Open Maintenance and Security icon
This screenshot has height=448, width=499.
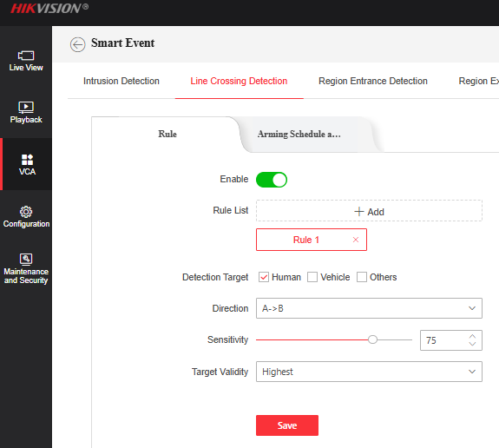coord(26,260)
